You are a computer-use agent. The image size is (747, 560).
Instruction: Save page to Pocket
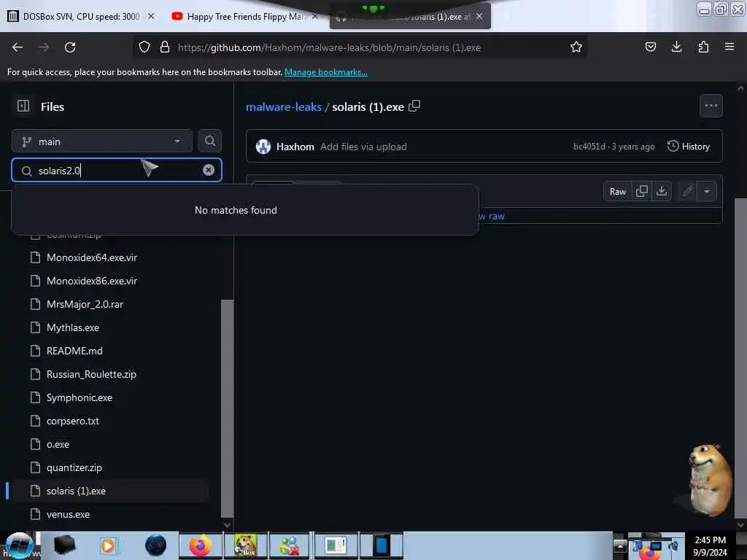tap(650, 47)
